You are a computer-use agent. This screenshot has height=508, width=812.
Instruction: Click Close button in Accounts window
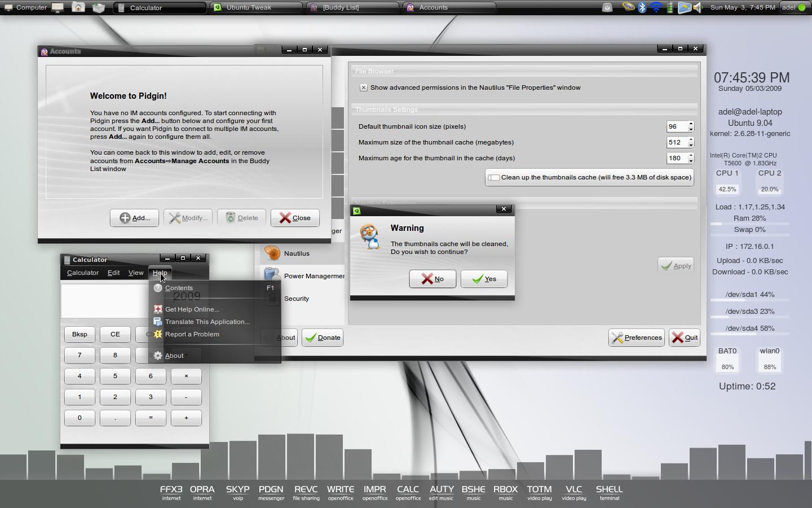click(x=295, y=218)
